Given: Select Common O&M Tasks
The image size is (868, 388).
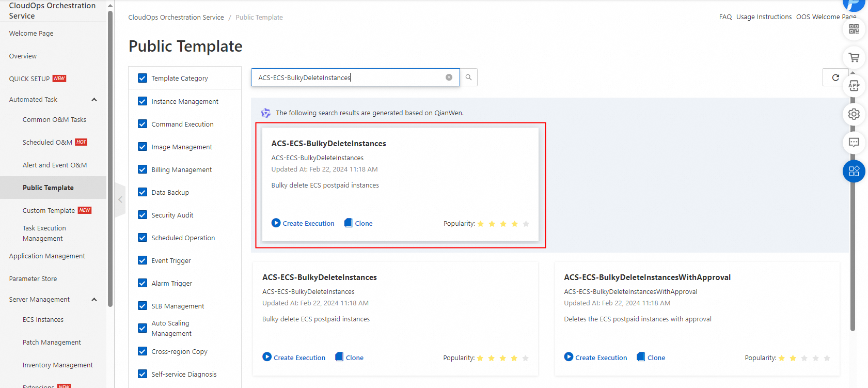Looking at the screenshot, I should [x=54, y=120].
